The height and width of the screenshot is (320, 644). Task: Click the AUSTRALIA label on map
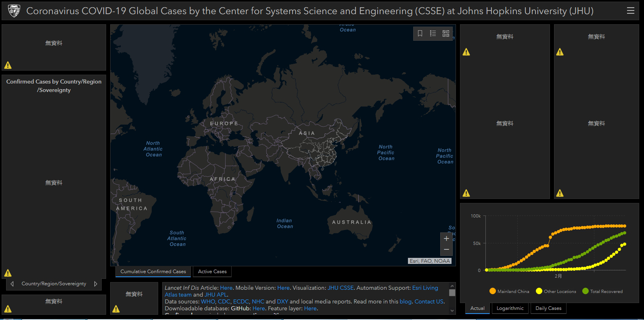[x=351, y=222]
